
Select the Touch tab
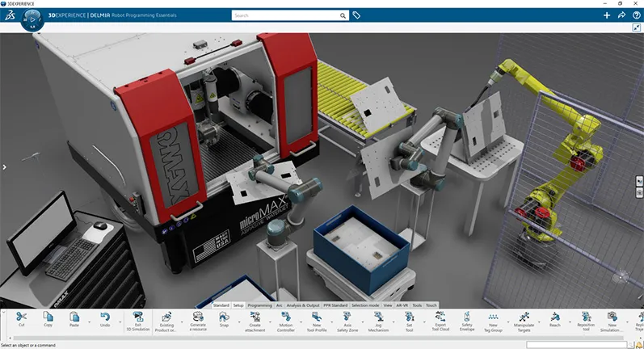click(431, 305)
